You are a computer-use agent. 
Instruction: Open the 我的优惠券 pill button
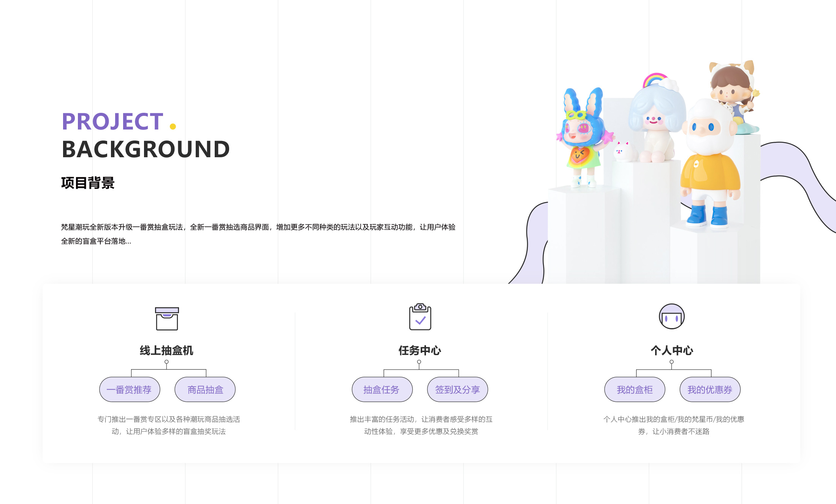pos(710,389)
